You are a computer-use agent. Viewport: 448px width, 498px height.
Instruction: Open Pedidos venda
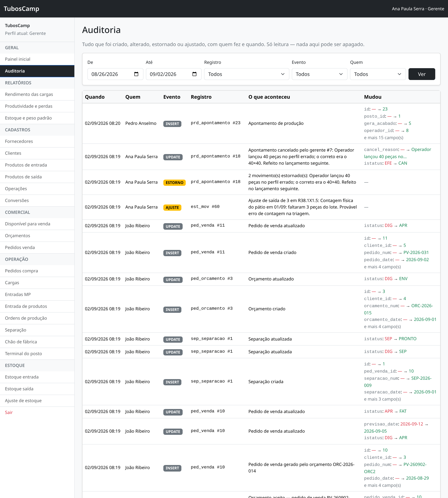click(x=37, y=248)
